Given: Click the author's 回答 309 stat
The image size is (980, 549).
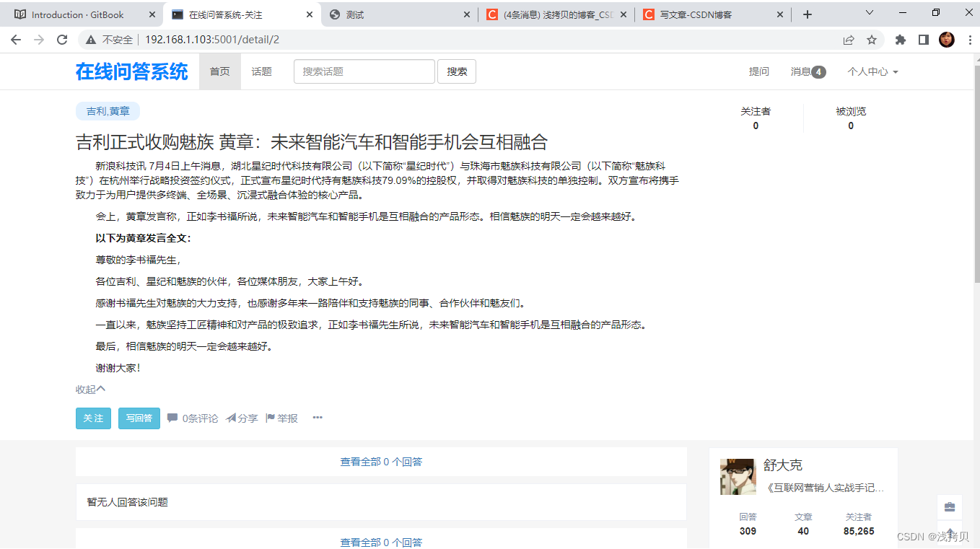Looking at the screenshot, I should tap(748, 524).
